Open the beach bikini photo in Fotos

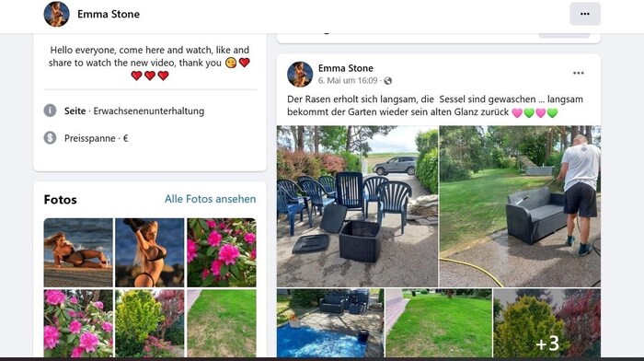(x=78, y=252)
